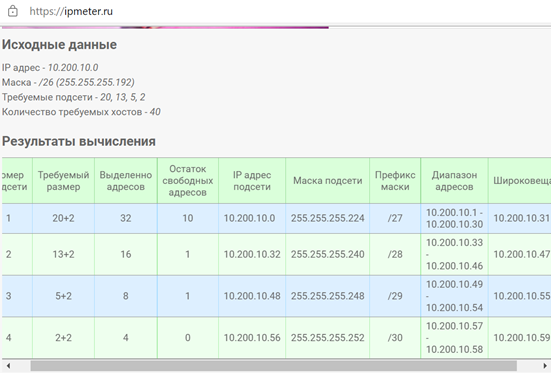This screenshot has height=373, width=551.
Task: Click cell with required size 20+2
Action: [63, 218]
